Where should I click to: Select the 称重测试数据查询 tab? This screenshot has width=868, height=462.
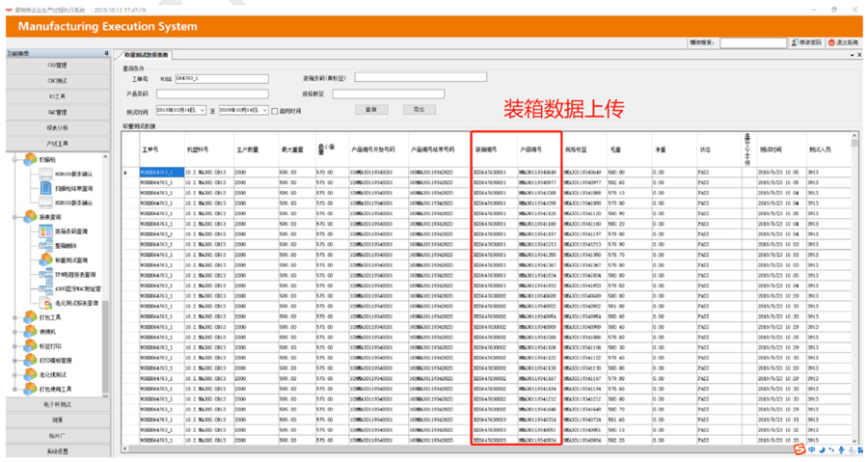tap(146, 55)
